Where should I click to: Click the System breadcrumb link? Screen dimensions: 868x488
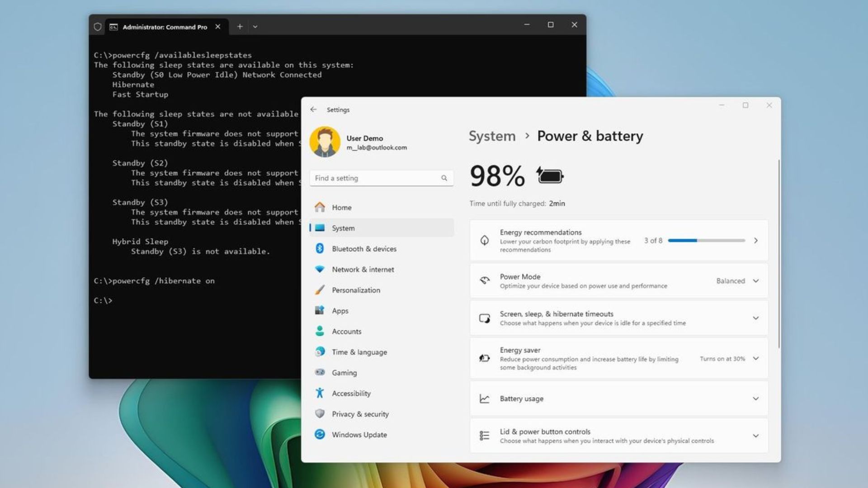[x=492, y=136]
